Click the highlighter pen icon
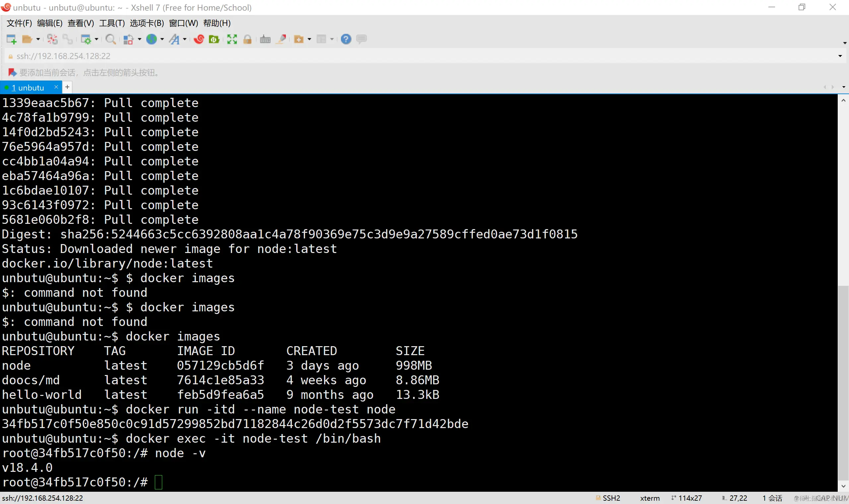849x504 pixels. pos(281,39)
